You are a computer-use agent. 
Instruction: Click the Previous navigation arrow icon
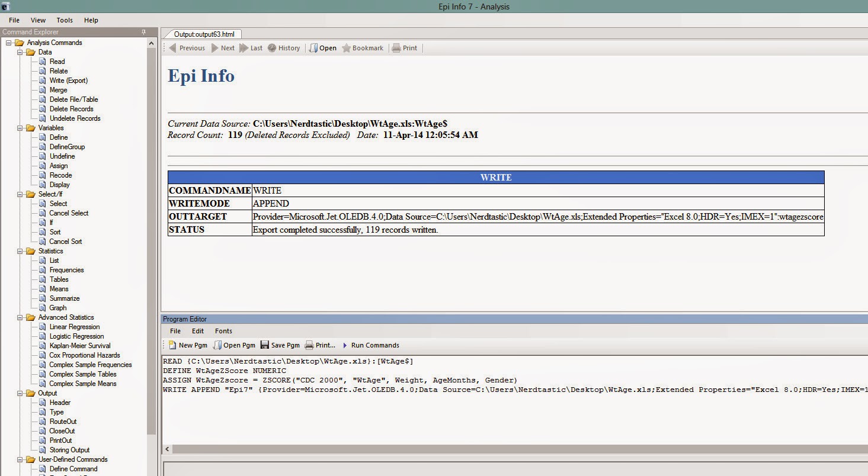(x=172, y=48)
